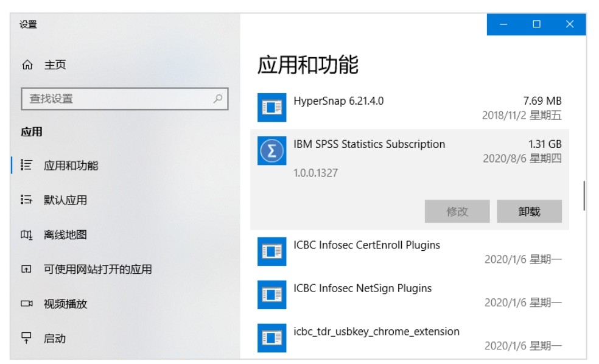Click the 视频播放 camera icon
The height and width of the screenshot is (364, 599).
point(26,304)
